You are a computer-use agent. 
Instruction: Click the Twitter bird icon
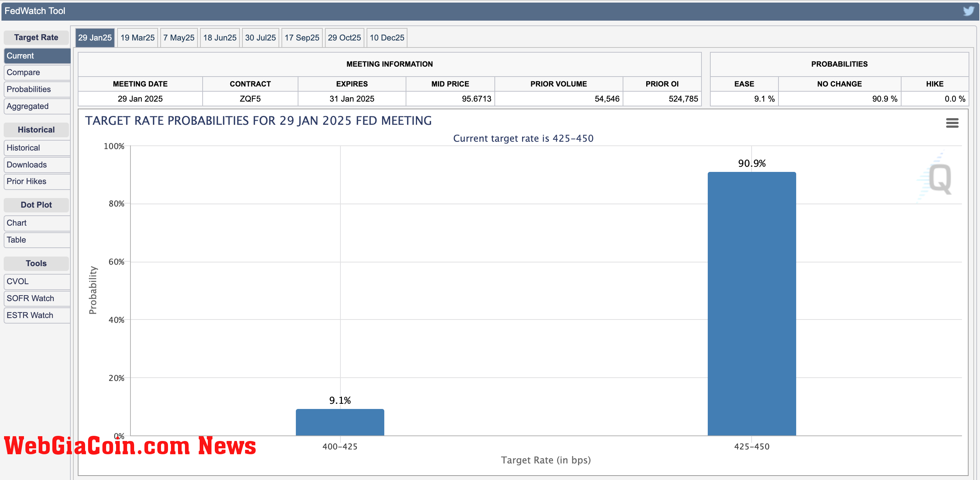[x=968, y=11]
